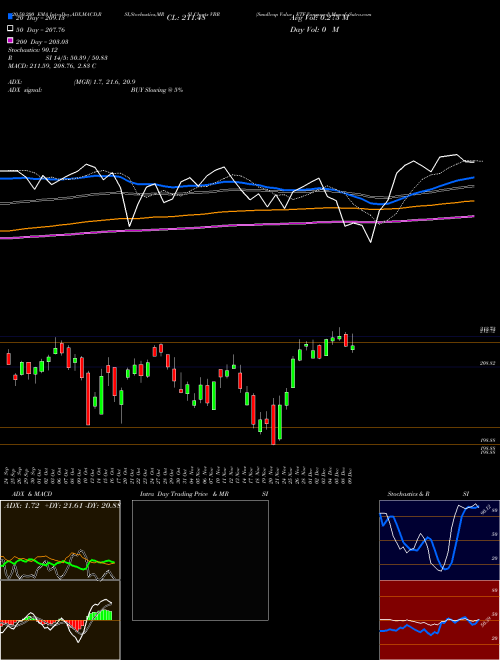The image size is (500, 660).
Task: Click the empty intraday price chart box
Action: click(x=200, y=560)
